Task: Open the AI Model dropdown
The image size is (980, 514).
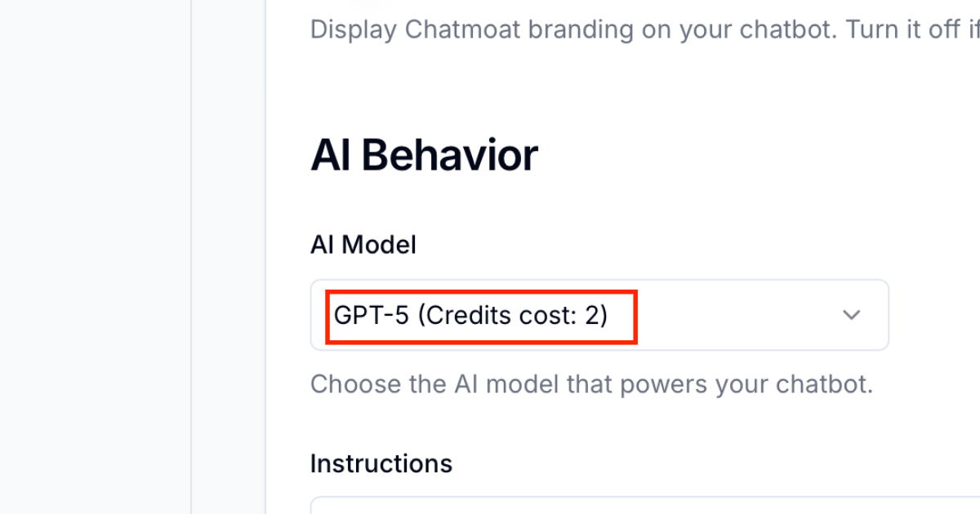Action: [599, 315]
